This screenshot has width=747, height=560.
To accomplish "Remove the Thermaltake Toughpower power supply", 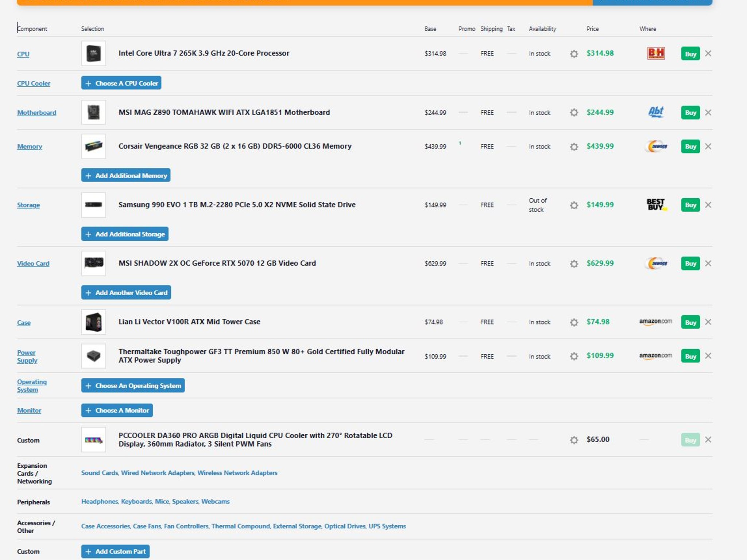I will tap(708, 356).
